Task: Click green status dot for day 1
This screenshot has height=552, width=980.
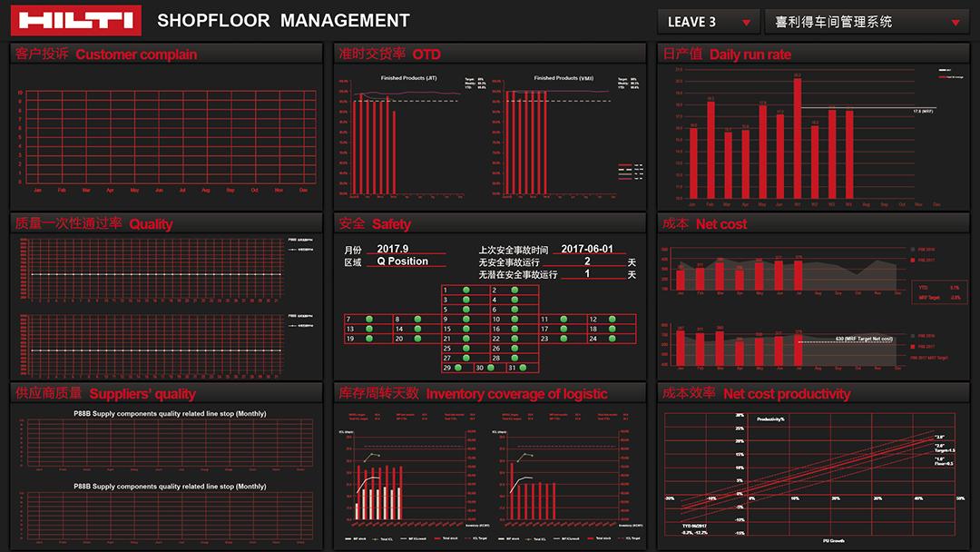Action: 465,290
